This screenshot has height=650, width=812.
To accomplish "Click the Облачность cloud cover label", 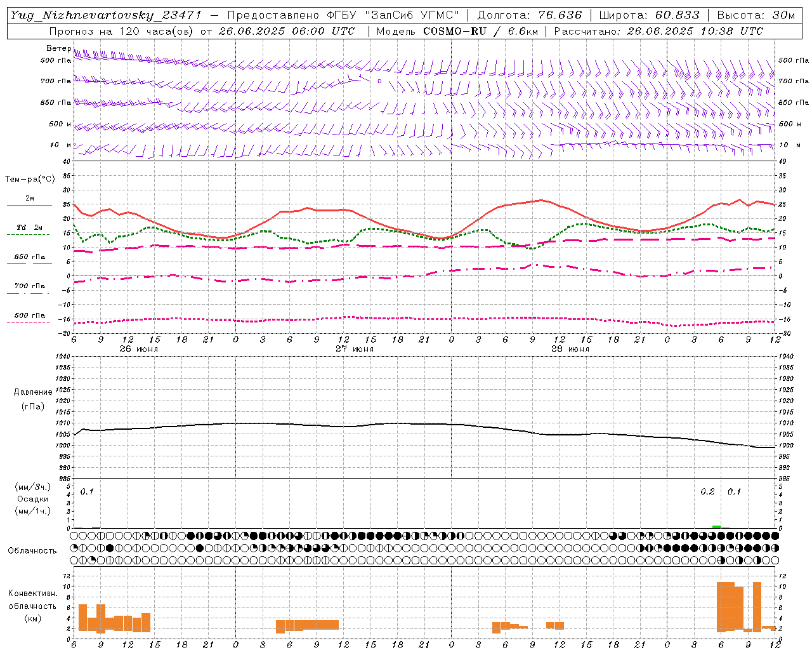I will coord(32,550).
